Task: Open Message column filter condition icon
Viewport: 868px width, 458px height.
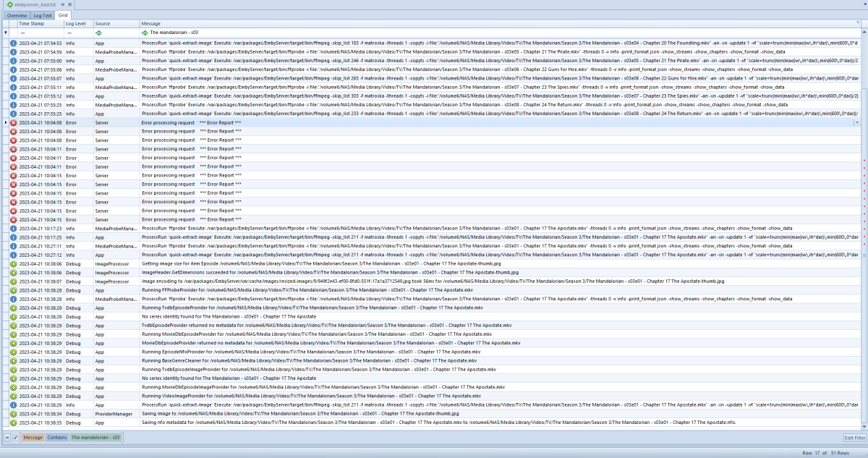Action: (145, 33)
